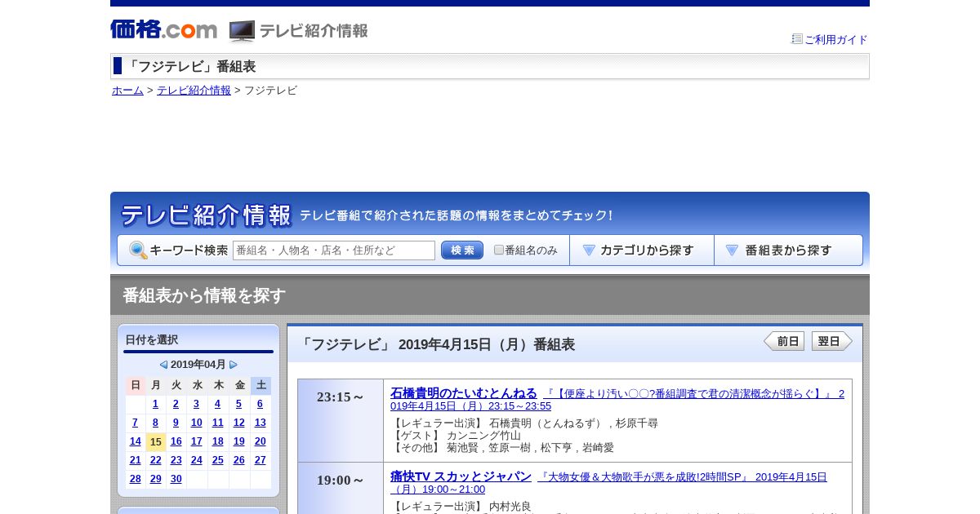
Task: Expand 番組表から探す dropdown
Action: click(788, 250)
